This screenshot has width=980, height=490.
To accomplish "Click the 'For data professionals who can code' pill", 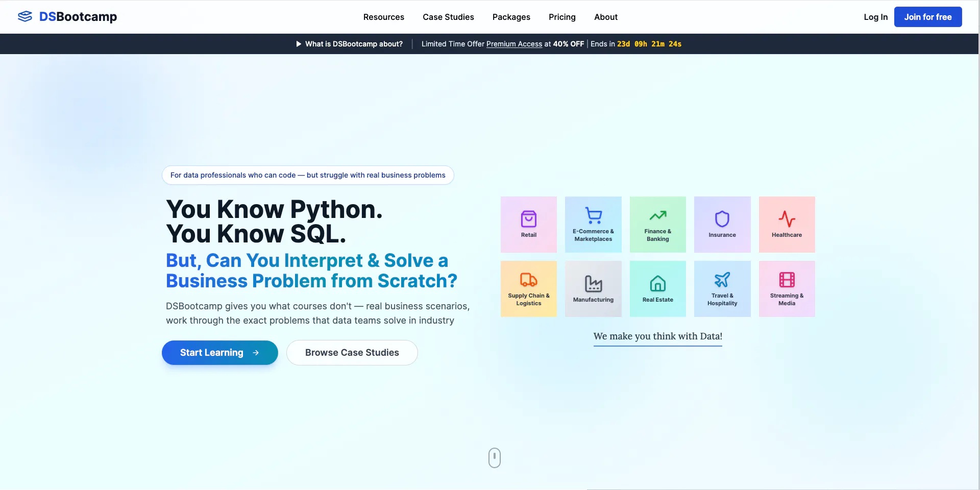I will [x=308, y=175].
